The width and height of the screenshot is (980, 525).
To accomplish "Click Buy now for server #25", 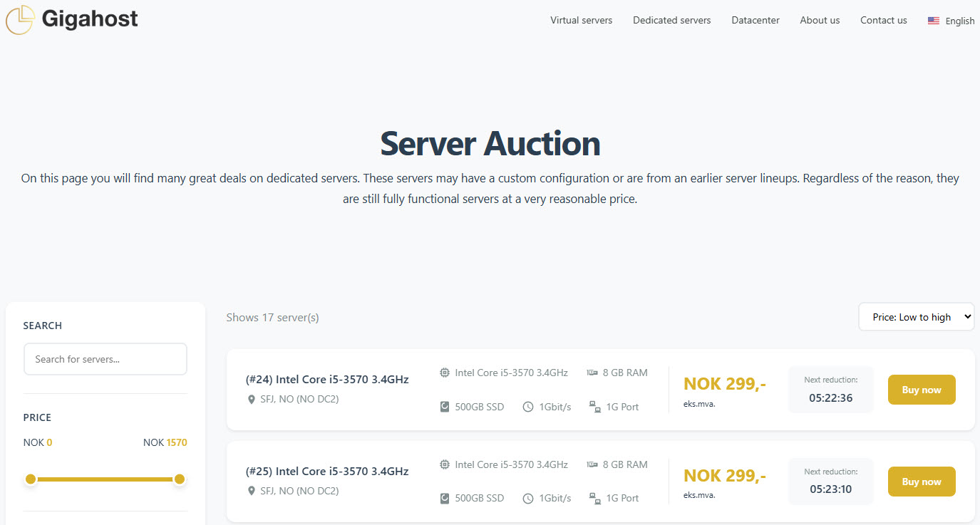I will (x=922, y=482).
